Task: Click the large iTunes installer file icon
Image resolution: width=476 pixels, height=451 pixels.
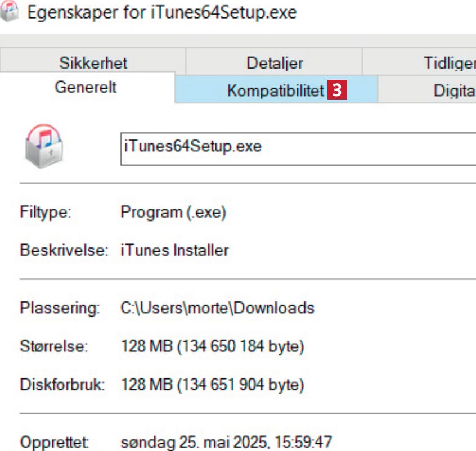Action: coord(44,148)
